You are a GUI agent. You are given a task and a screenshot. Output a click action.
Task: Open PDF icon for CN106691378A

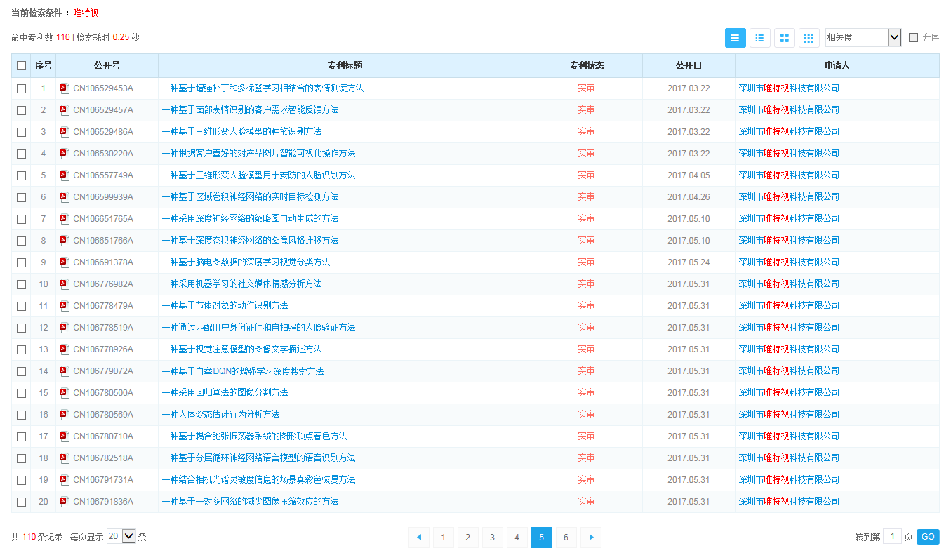click(65, 262)
